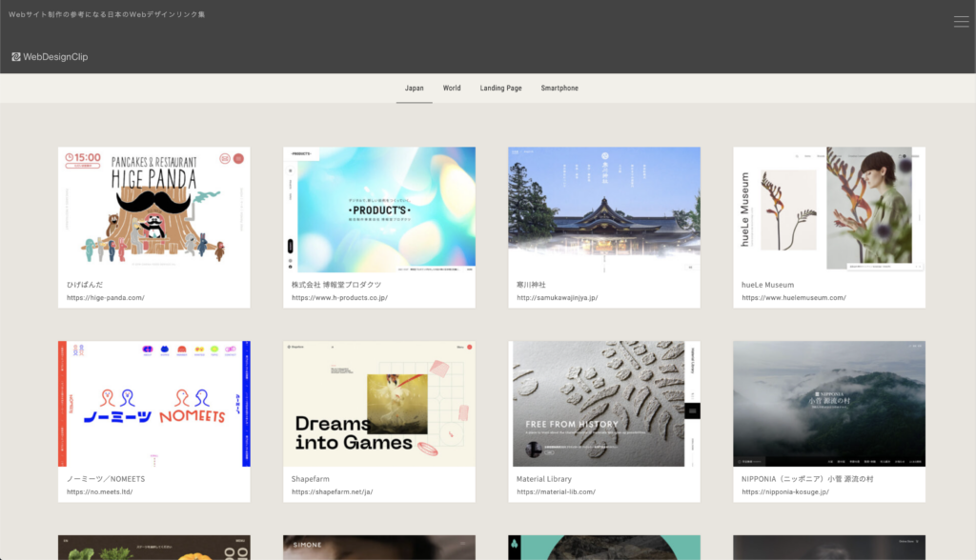Open the shapefarm.net/ja/ link
The height and width of the screenshot is (560, 976).
click(332, 492)
